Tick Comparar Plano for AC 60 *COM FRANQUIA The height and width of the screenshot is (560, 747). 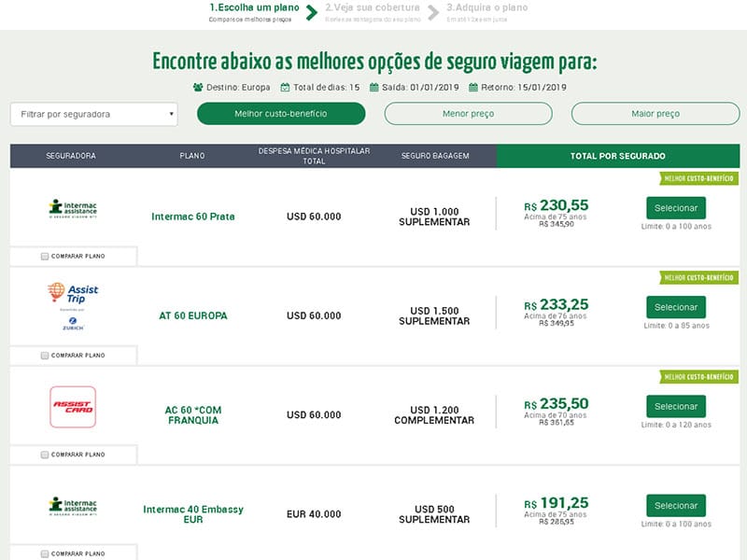45,455
